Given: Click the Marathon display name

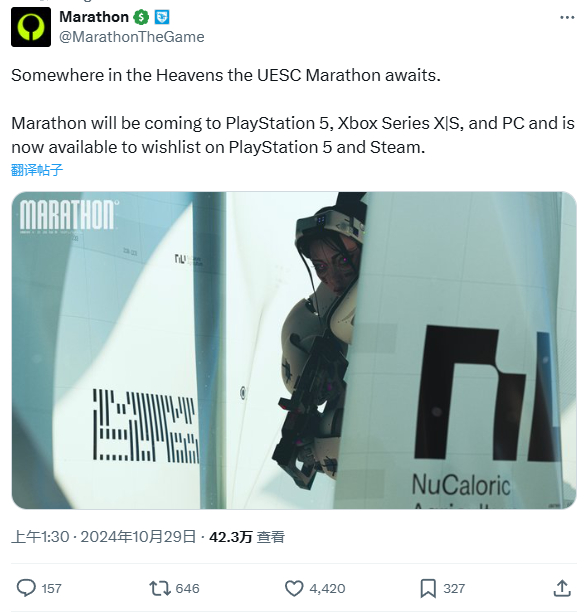Looking at the screenshot, I should [94, 17].
